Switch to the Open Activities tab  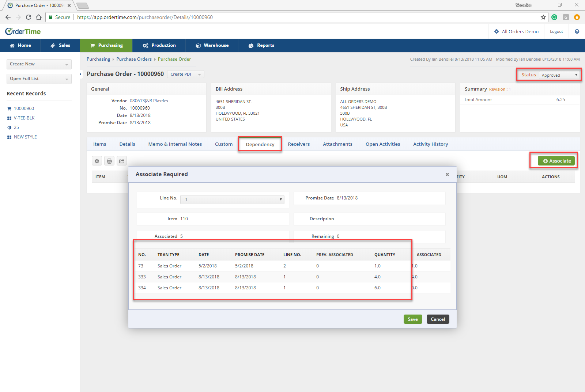[383, 144]
